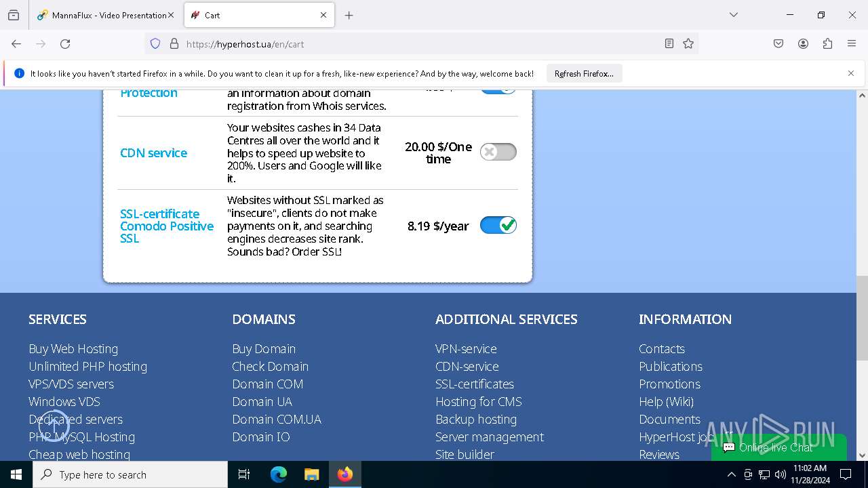Click Firefox icon in taskbar
This screenshot has width=868, height=488.
point(345,474)
